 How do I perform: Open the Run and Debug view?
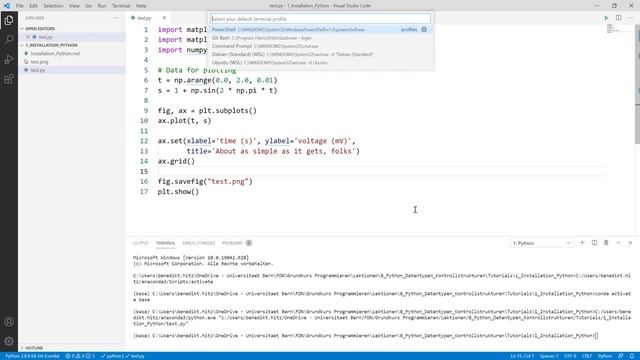pos(9,59)
